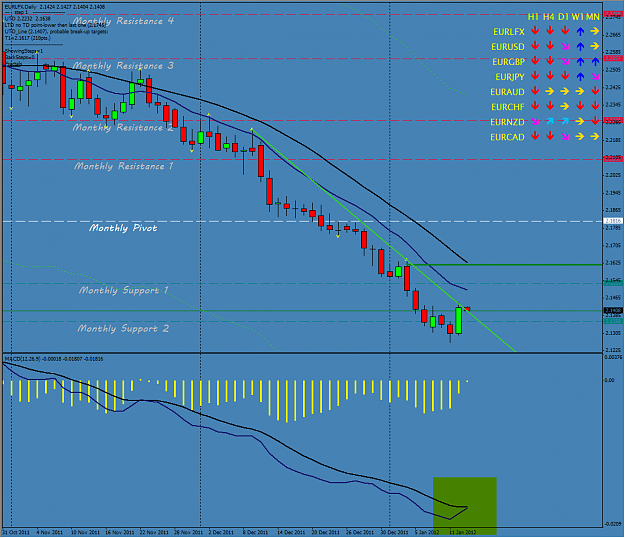The height and width of the screenshot is (538, 625).
Task: Click the EURUSD W1 blue up arrow
Action: coord(580,47)
